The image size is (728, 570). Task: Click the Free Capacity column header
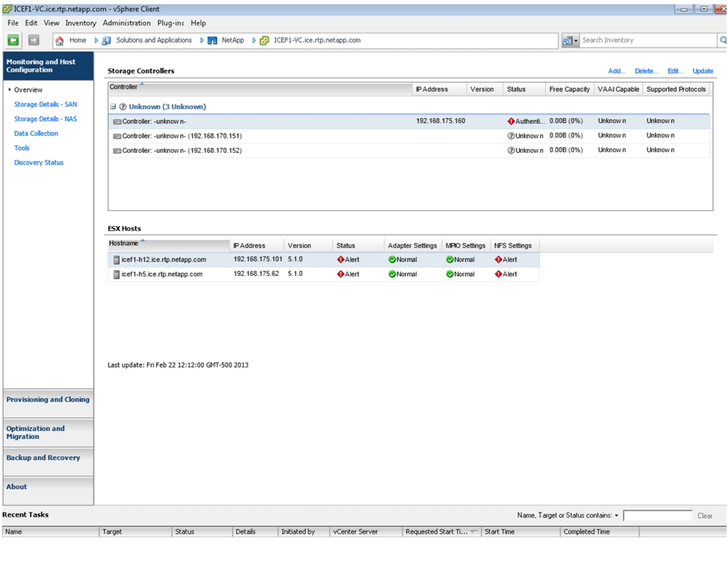click(x=569, y=89)
